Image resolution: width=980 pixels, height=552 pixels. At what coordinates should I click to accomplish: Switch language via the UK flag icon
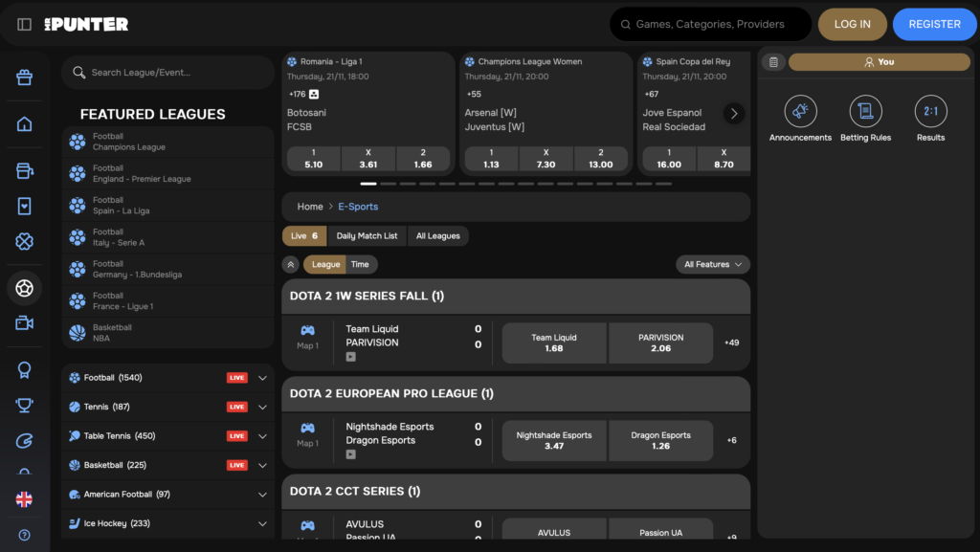[x=23, y=498]
